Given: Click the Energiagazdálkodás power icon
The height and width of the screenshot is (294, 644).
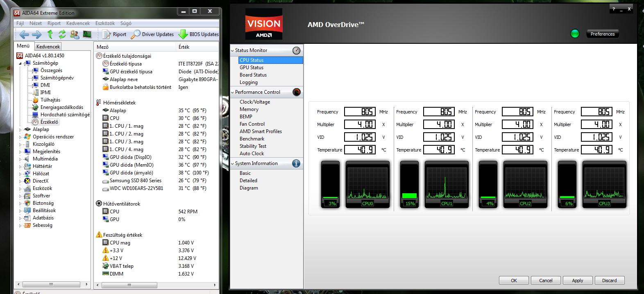Looking at the screenshot, I should [36, 107].
